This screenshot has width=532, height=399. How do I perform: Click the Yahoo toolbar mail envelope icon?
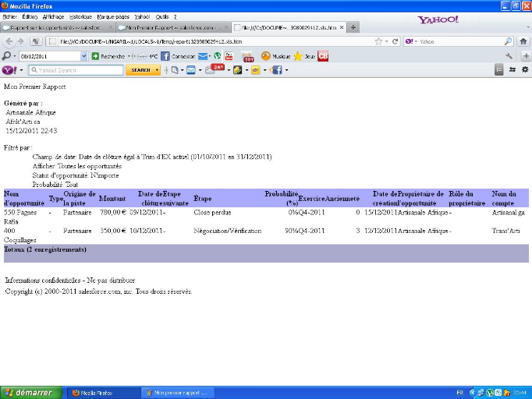coord(190,70)
